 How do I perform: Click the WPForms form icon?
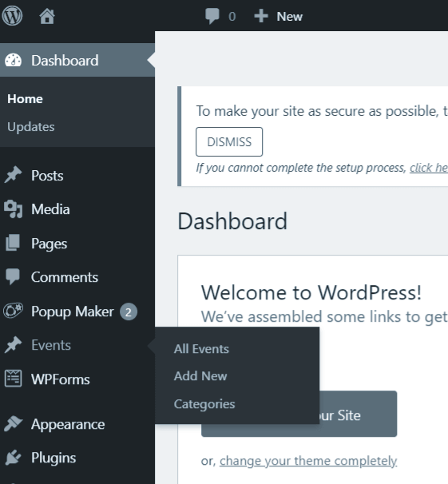[x=13, y=379]
